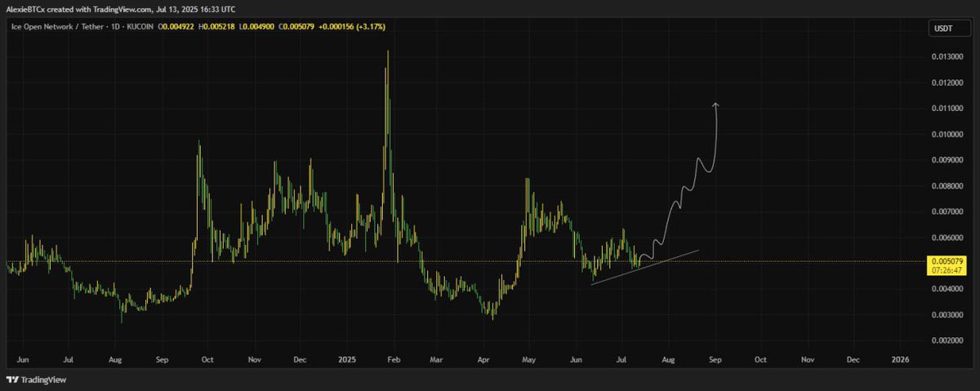980x391 pixels.
Task: Click the 0.011000 price axis label
Action: pos(946,109)
